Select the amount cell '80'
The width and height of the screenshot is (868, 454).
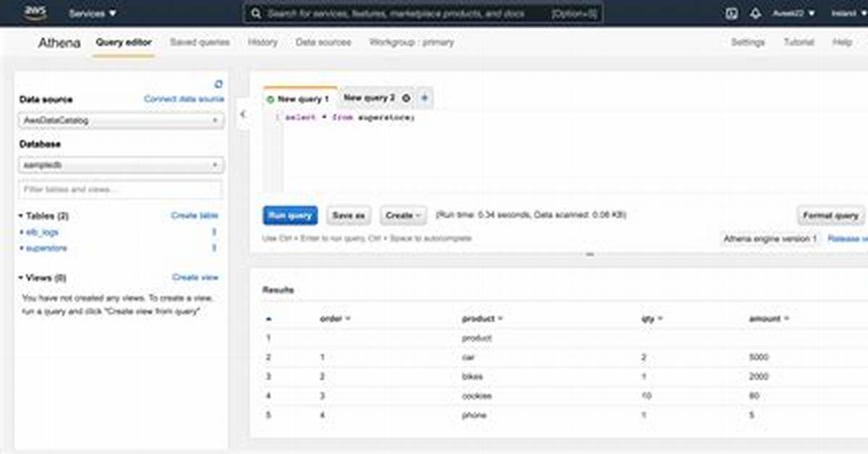coord(754,396)
